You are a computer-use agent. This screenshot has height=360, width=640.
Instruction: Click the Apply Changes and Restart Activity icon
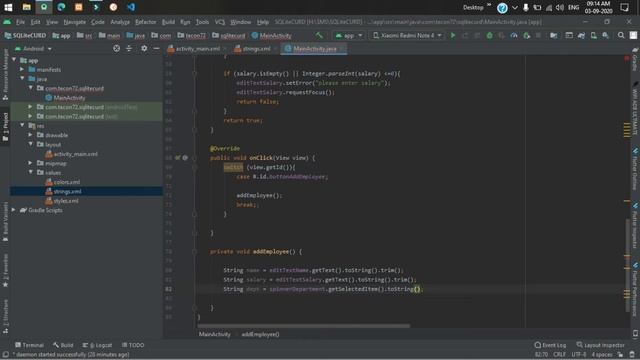[465, 36]
